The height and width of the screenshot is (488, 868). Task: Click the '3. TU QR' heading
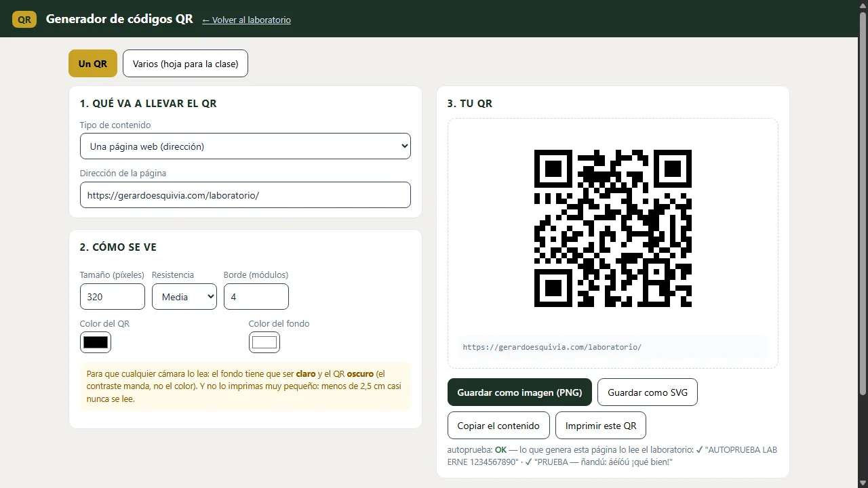click(470, 104)
